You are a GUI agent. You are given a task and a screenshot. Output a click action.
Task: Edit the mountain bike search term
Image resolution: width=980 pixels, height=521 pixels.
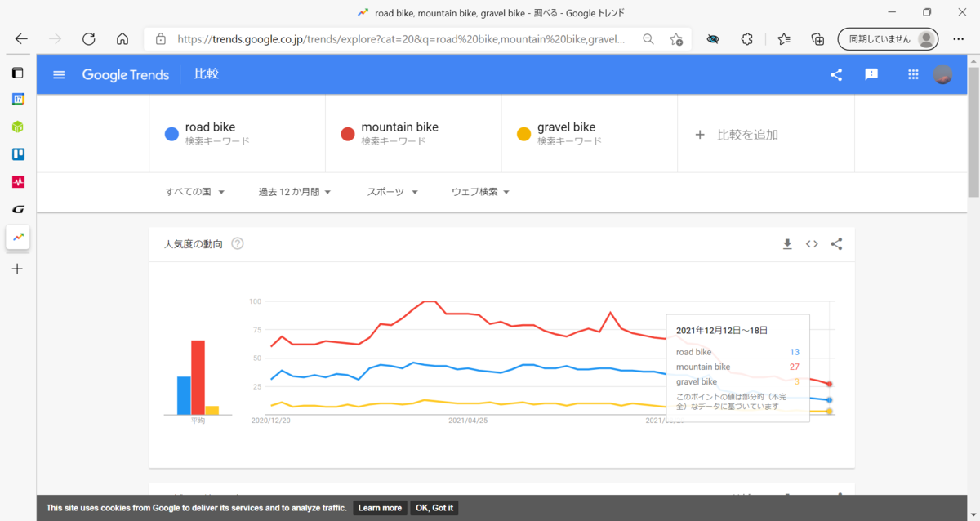(x=413, y=134)
